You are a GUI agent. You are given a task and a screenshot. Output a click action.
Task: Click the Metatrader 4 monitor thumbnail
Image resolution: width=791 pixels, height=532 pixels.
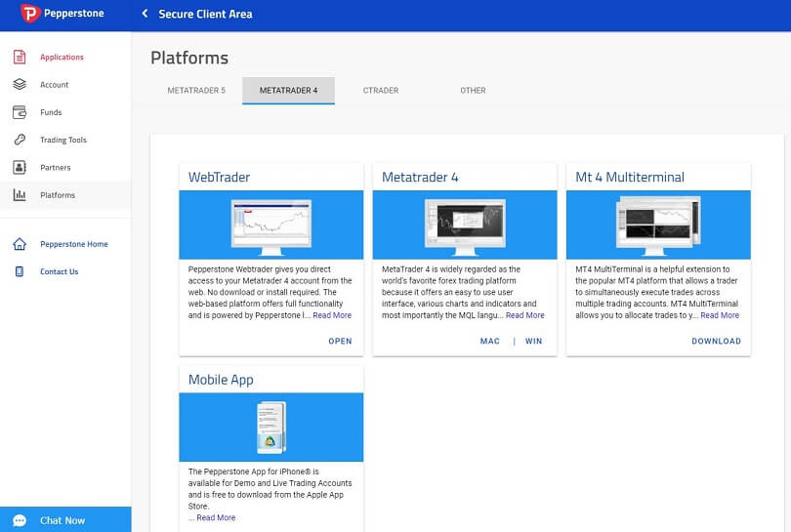click(x=465, y=225)
